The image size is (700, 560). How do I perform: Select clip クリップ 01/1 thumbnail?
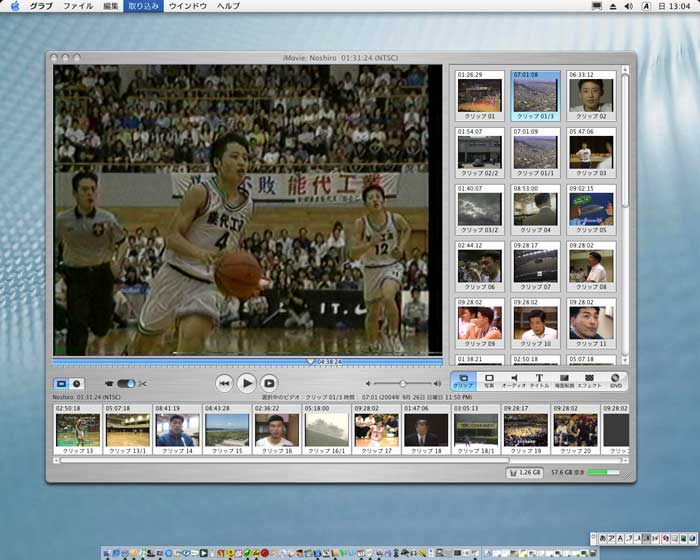[535, 152]
